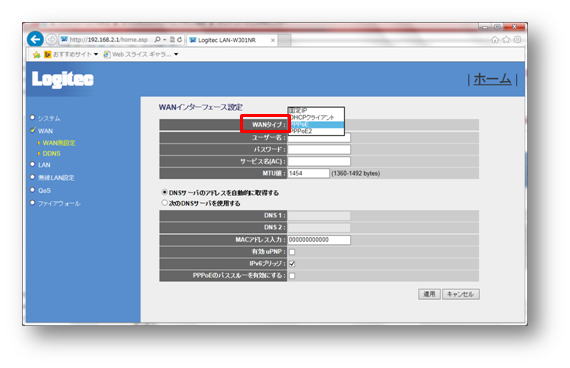
Task: Click the ユーザー名 input field
Action: [x=319, y=138]
